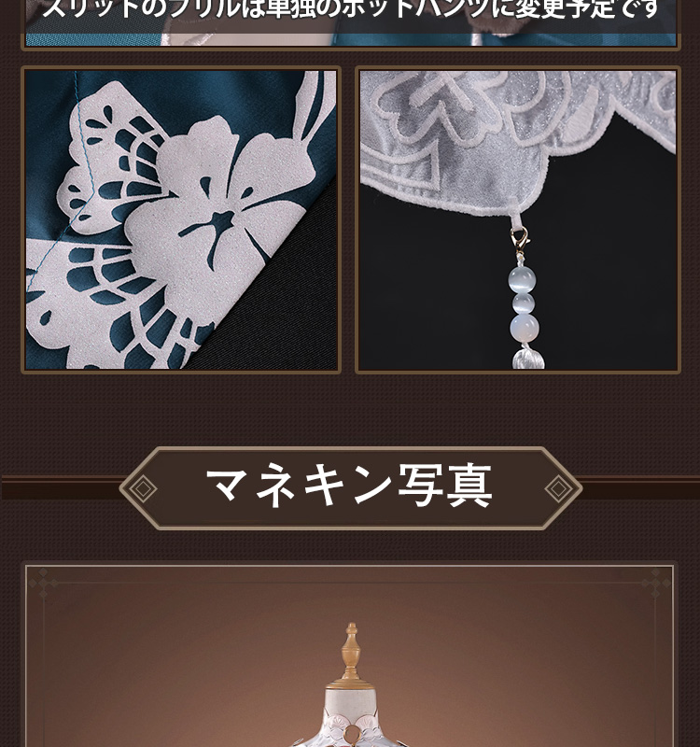Click the マネキン写真 section heading
The image size is (700, 747).
[349, 486]
